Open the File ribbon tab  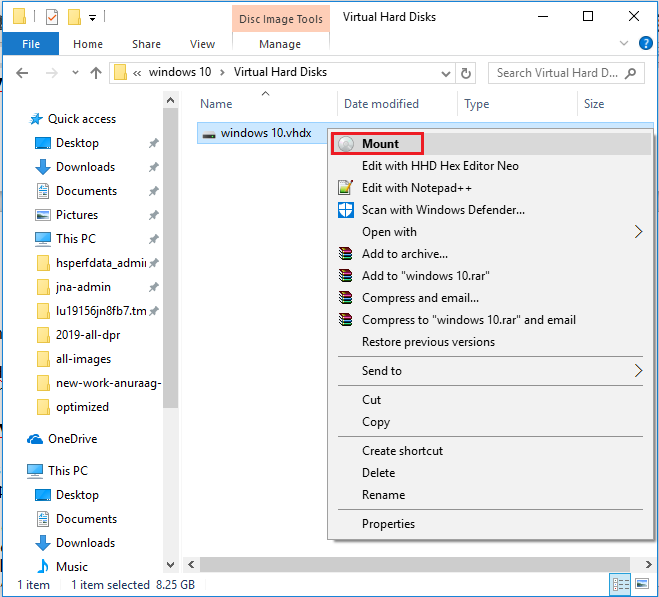click(x=31, y=44)
